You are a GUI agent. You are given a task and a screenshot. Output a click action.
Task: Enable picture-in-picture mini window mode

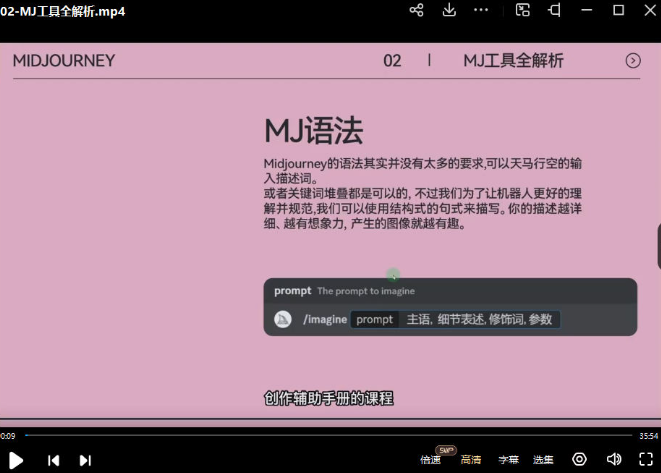point(522,10)
